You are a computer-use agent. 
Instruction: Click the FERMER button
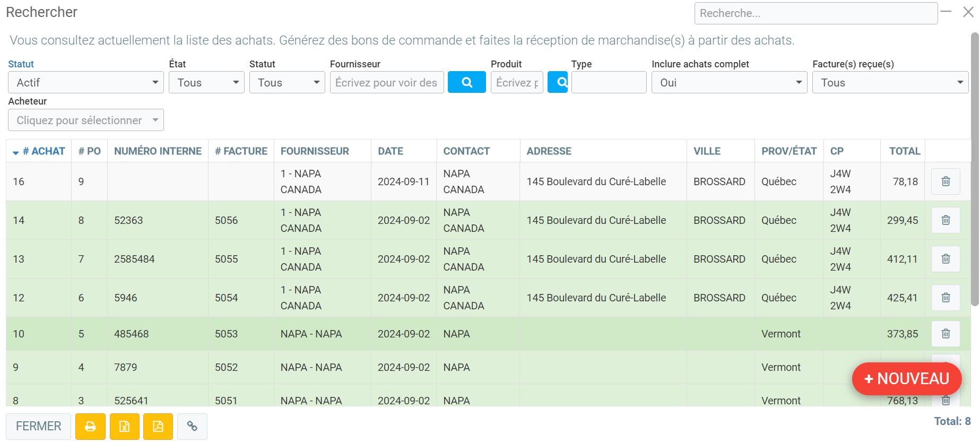(38, 427)
